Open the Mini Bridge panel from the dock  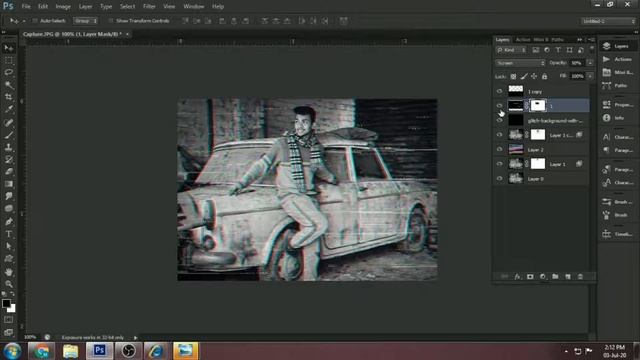618,72
